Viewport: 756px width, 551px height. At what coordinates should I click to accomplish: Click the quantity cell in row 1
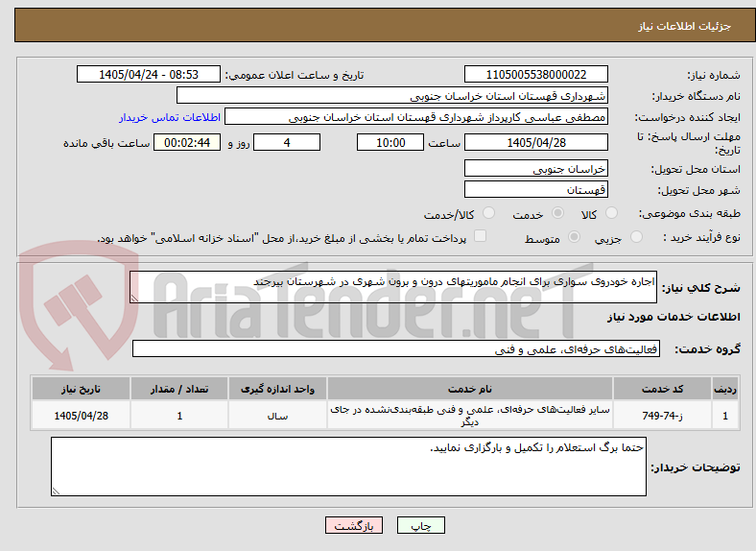point(179,416)
